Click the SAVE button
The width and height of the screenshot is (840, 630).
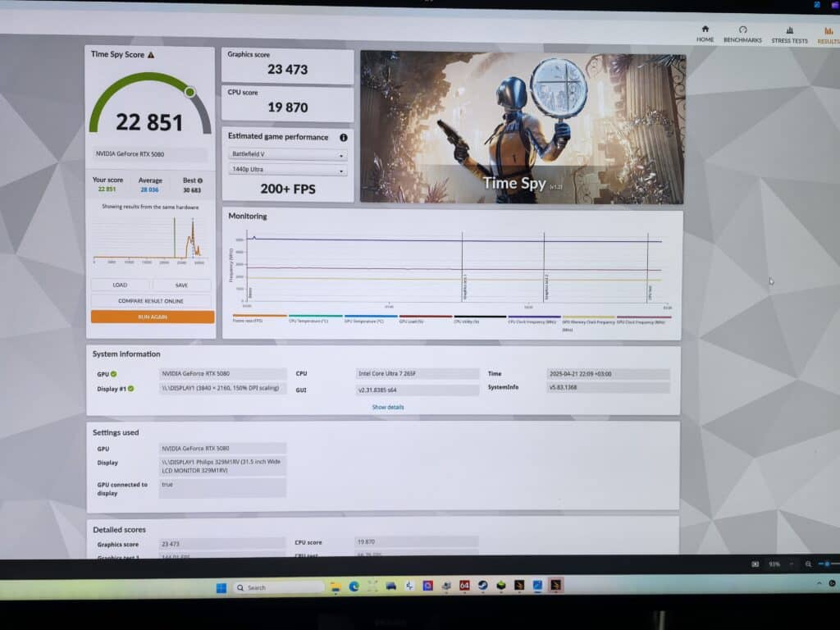pos(181,285)
